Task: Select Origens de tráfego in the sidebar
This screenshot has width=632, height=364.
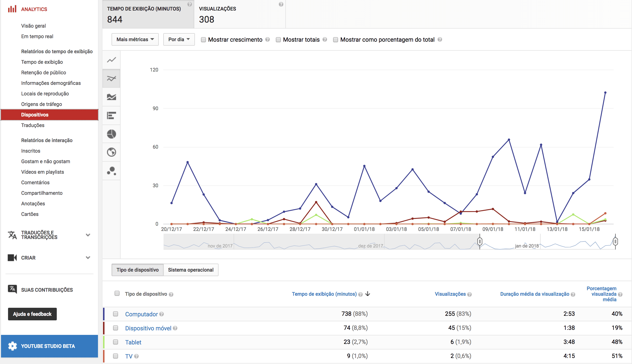Action: point(41,104)
